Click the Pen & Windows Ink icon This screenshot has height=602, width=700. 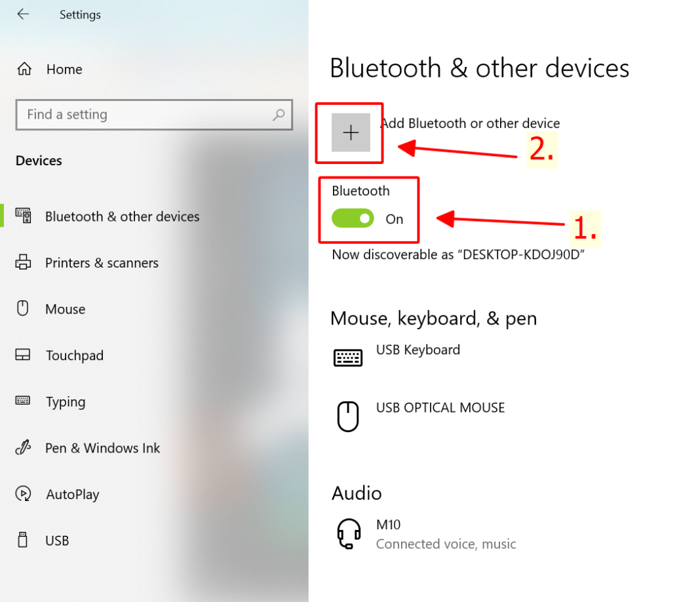[x=23, y=448]
